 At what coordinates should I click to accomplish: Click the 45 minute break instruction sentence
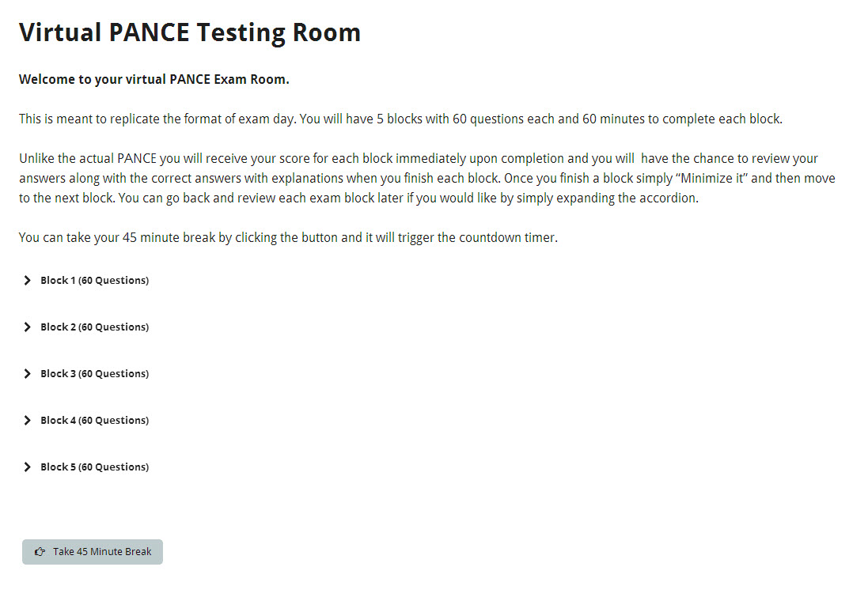[x=289, y=238]
